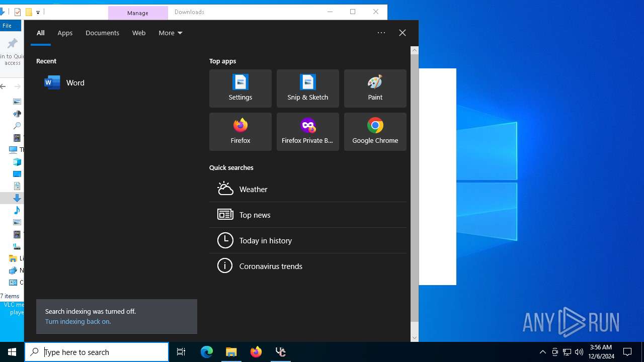Screen dimensions: 644x362
Task: Click the scroll up arrow in search panel
Action: point(415,50)
